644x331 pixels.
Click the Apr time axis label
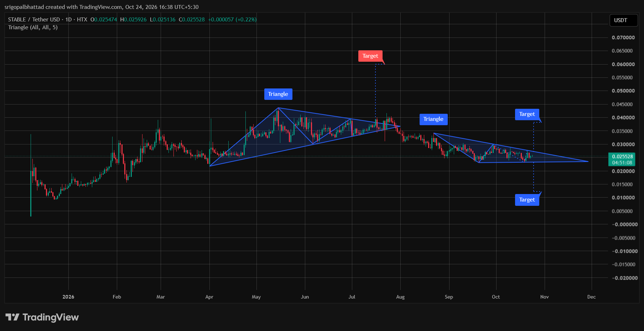click(209, 297)
